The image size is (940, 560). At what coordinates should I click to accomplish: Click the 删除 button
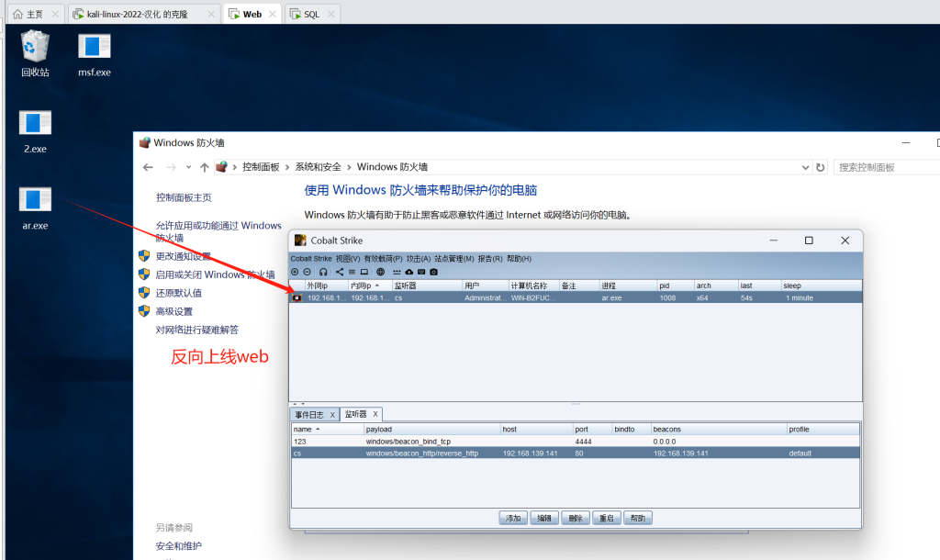[x=576, y=518]
